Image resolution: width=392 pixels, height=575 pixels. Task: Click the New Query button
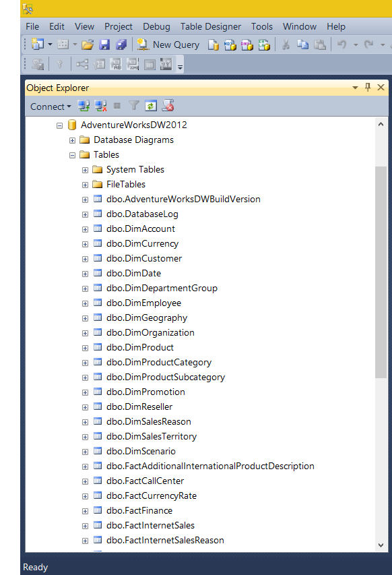point(168,44)
